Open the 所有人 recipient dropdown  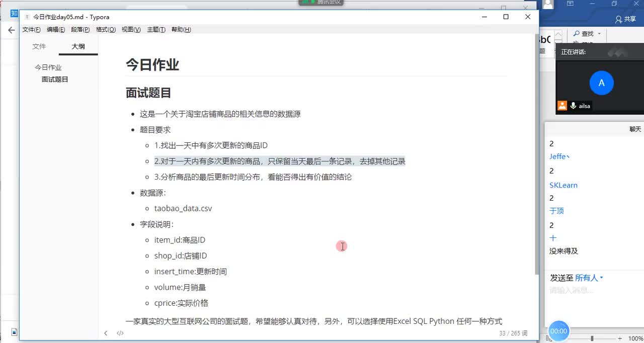click(x=589, y=278)
